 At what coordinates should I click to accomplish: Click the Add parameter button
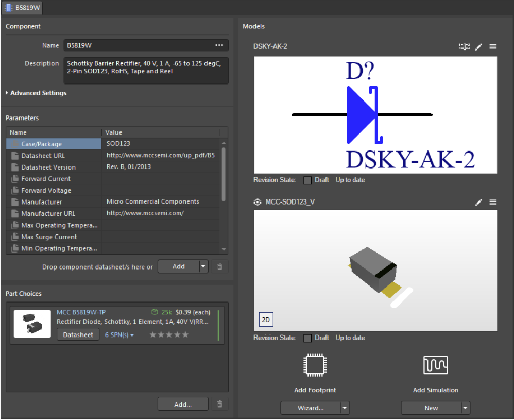click(179, 266)
